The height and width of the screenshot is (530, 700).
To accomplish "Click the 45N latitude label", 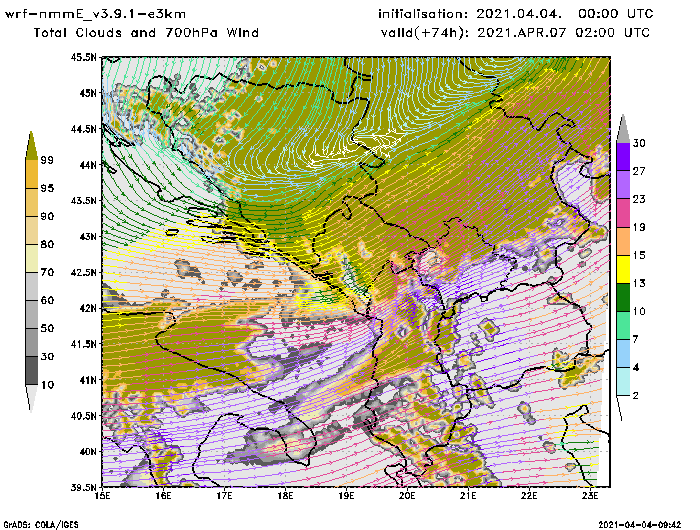I will pos(88,93).
